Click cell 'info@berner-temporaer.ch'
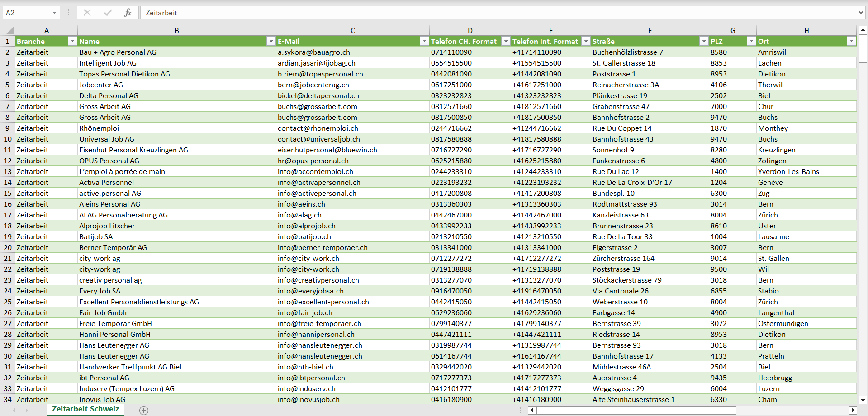Viewport: 868px width, 416px height. pos(353,247)
